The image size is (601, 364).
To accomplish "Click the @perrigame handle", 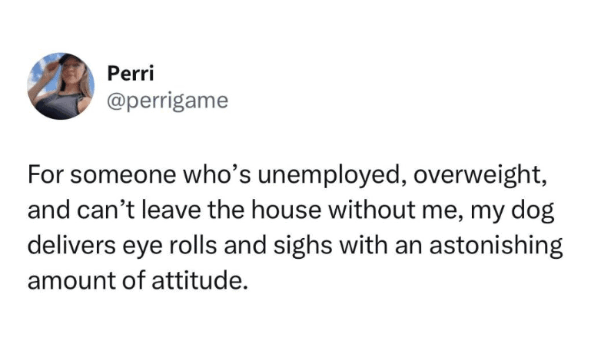I will pyautogui.click(x=167, y=100).
